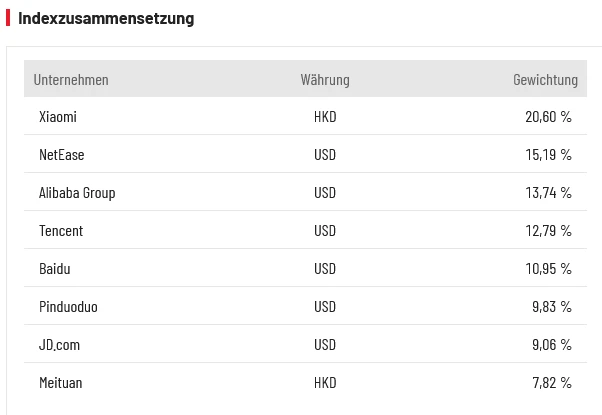Click the Währung column header

(325, 80)
